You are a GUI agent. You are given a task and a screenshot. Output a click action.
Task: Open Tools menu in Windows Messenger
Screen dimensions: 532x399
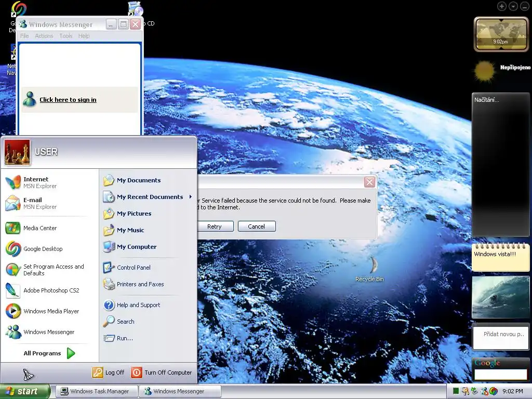pos(66,36)
